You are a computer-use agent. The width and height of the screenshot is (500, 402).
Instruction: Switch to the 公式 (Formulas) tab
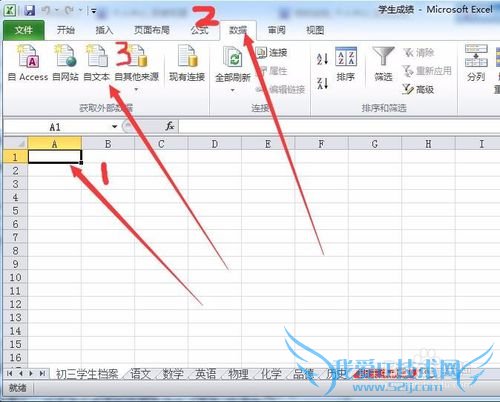(199, 30)
